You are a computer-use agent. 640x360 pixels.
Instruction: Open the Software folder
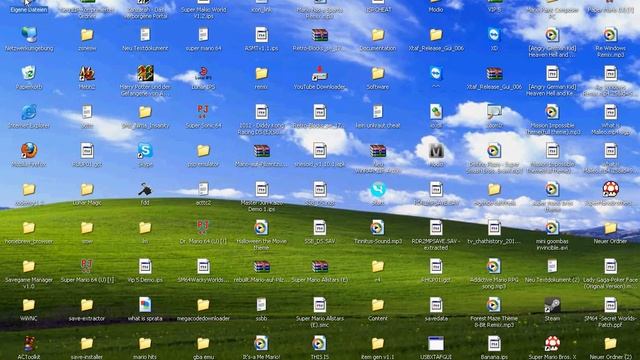[x=378, y=73]
